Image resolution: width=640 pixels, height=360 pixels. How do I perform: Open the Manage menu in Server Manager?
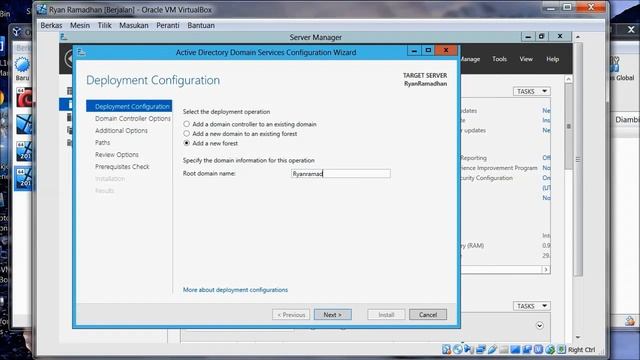470,59
